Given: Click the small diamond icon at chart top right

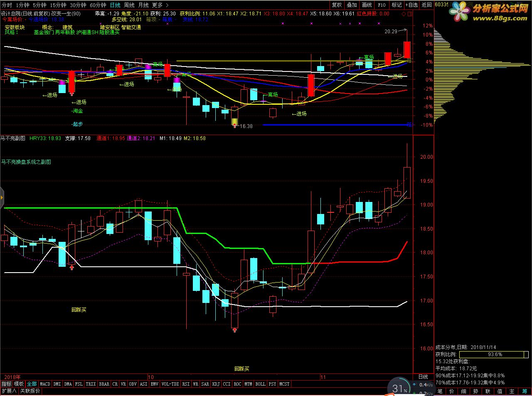Looking at the screenshot, I should click(404, 14).
